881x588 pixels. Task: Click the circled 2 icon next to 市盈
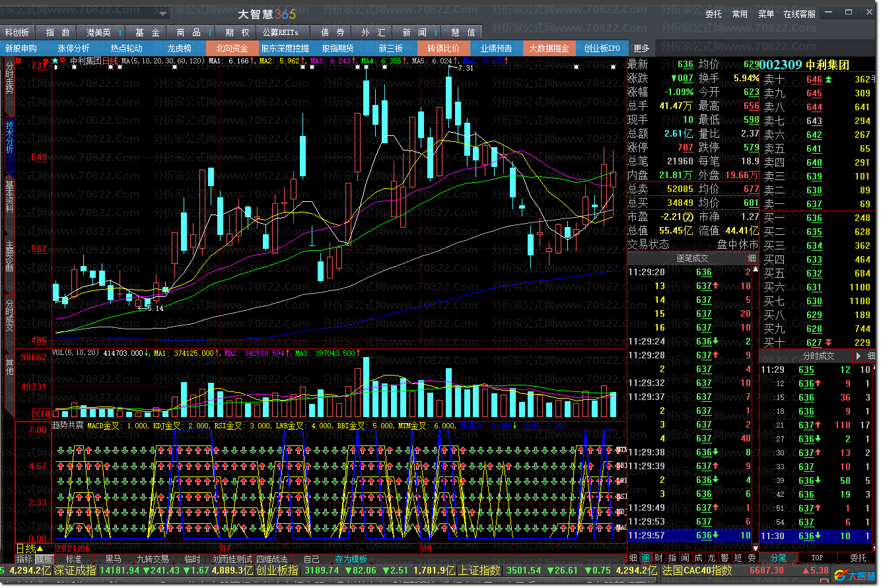point(687,216)
